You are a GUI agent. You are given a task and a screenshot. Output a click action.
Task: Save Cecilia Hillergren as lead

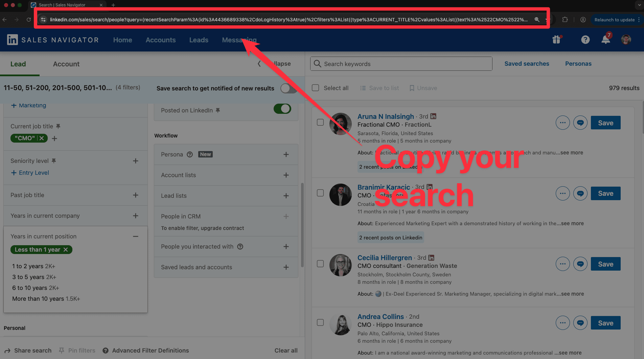[x=606, y=264]
